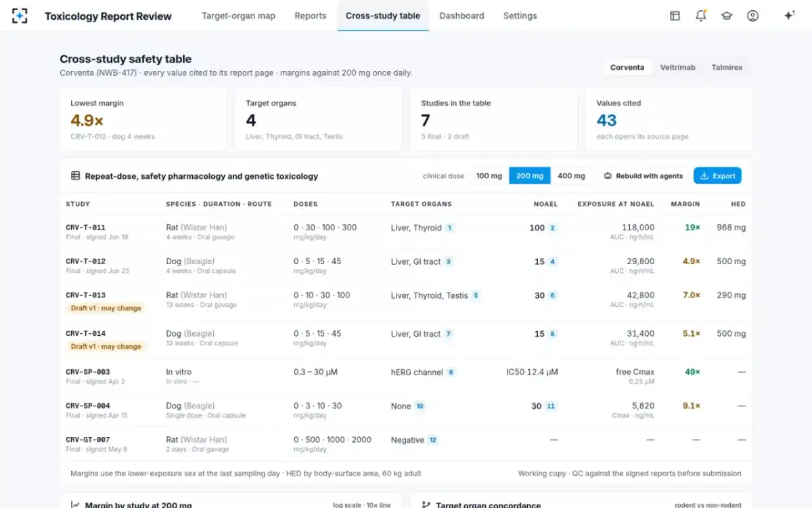Click study ID CRV-T-012
The height and width of the screenshot is (508, 812).
(x=85, y=261)
